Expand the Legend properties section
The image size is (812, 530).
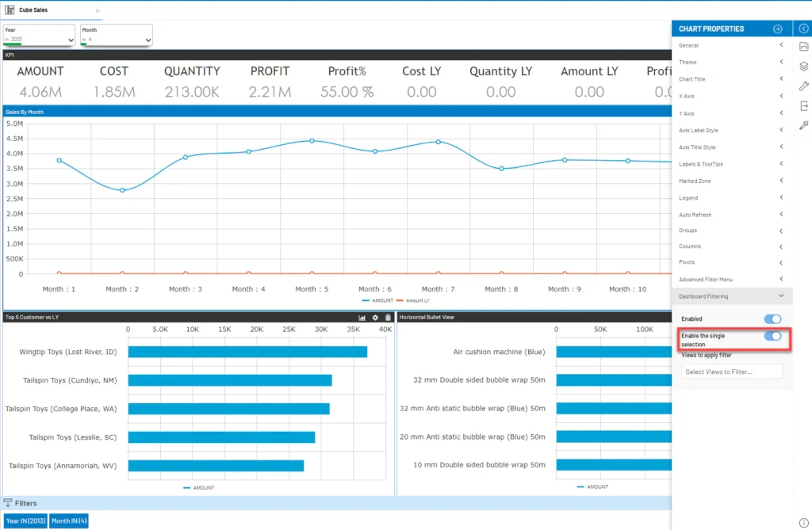(730, 198)
